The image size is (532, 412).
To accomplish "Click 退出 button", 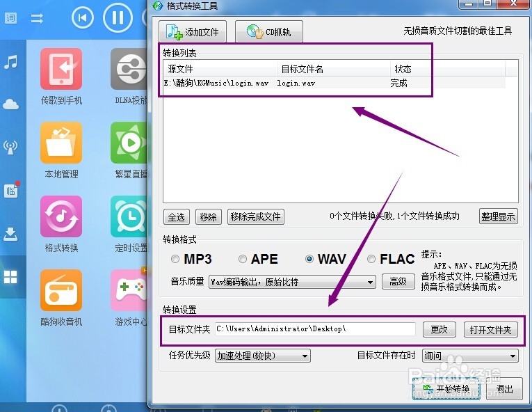I will point(504,388).
